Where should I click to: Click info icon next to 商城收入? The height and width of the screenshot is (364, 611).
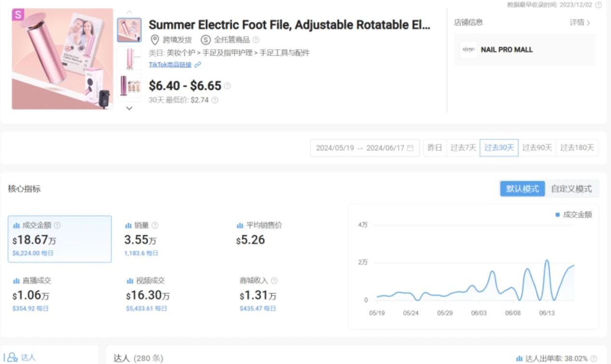274,281
